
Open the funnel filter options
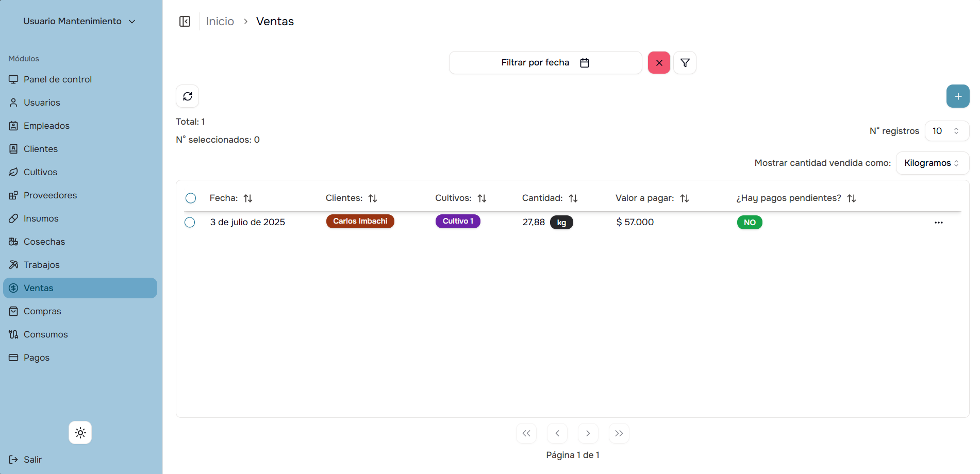(x=685, y=63)
